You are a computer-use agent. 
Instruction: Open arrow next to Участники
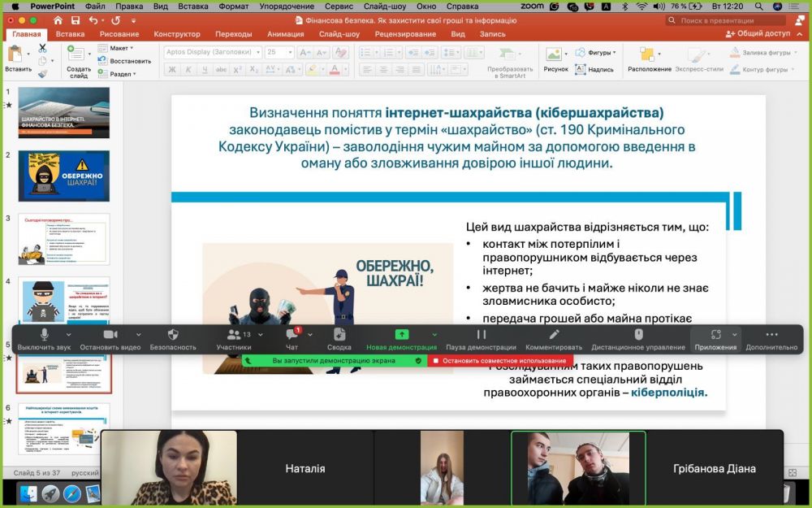tap(261, 335)
